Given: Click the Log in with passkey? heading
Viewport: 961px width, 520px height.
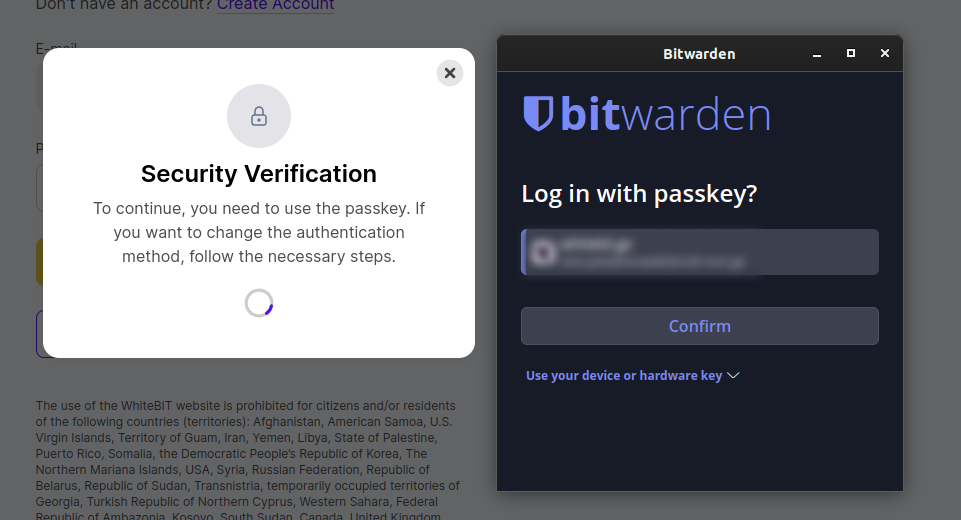Looking at the screenshot, I should click(x=639, y=194).
